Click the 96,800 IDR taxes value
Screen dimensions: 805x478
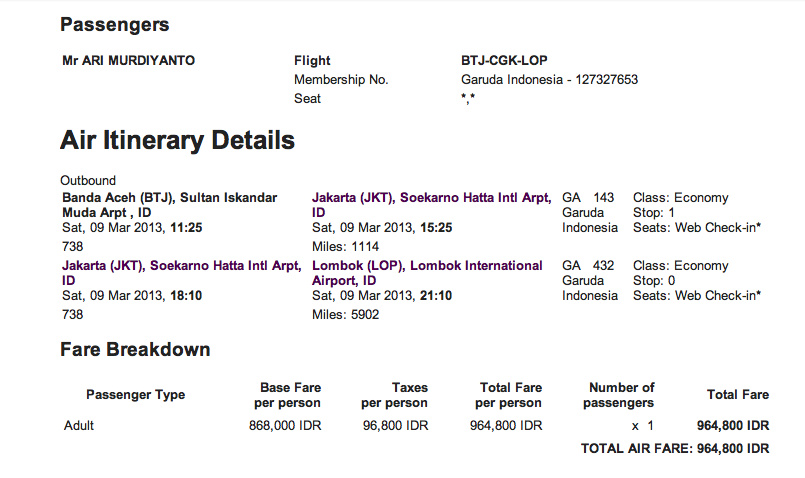[x=394, y=426]
